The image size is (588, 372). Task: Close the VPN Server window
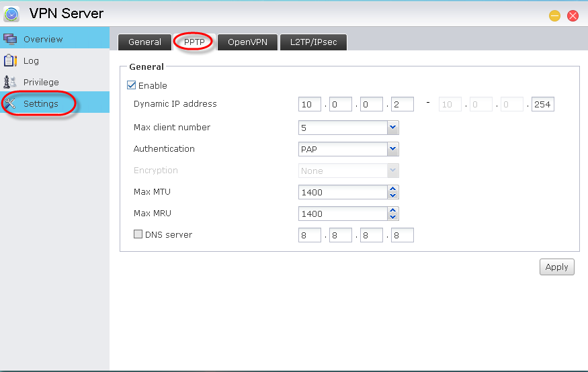[x=573, y=15]
